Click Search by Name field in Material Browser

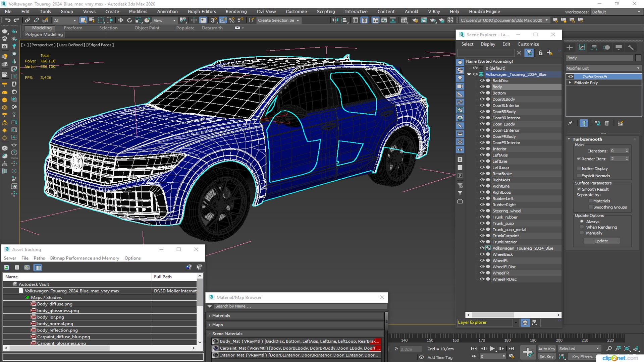coord(300,306)
